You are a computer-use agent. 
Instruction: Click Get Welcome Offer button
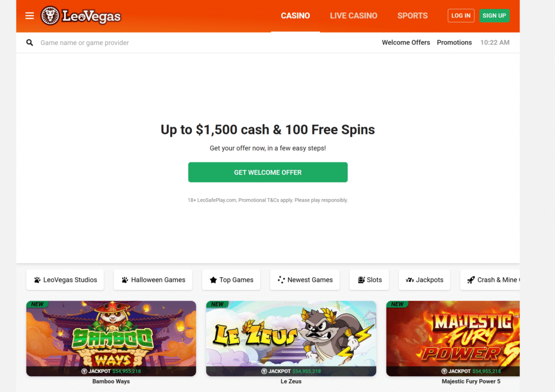point(268,172)
